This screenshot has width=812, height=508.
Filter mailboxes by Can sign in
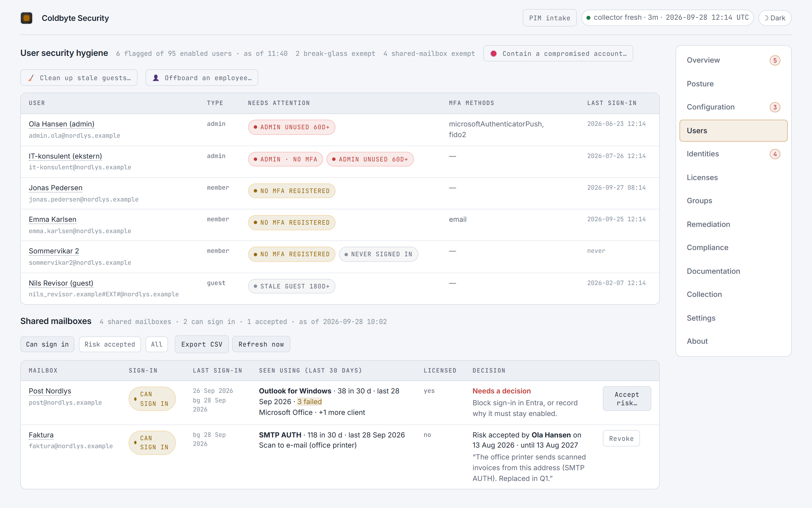click(47, 344)
